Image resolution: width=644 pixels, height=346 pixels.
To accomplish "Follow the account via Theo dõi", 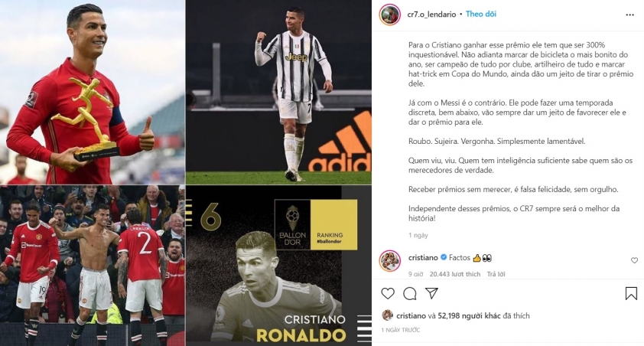I will pos(480,14).
